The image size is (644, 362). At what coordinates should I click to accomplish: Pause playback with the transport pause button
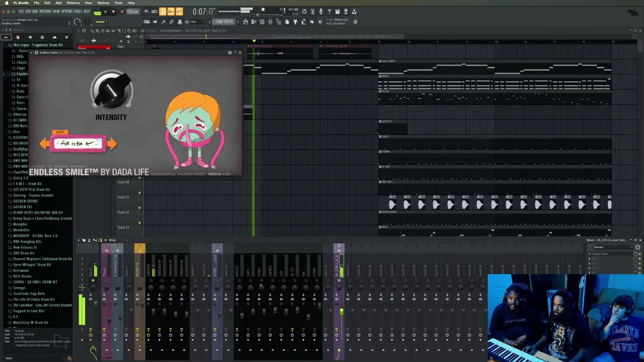coord(105,12)
